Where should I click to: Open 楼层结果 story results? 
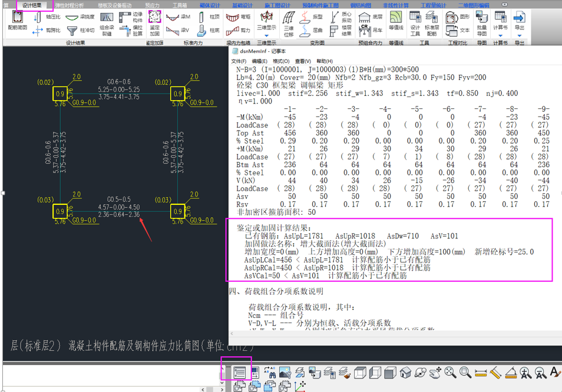point(340,31)
